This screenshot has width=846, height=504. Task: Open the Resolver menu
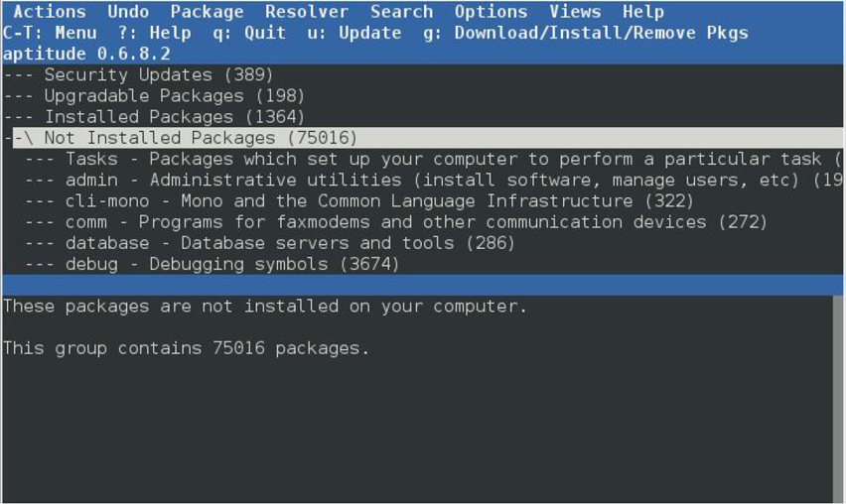point(307,12)
